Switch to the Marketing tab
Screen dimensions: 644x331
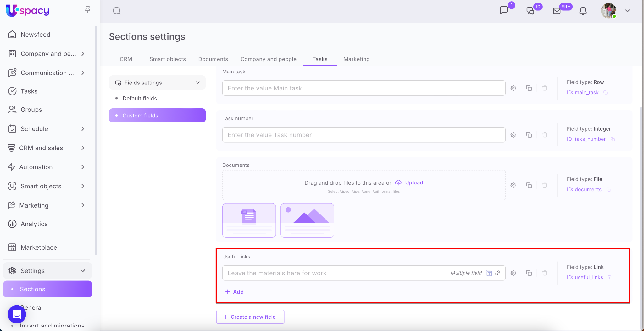(x=356, y=59)
